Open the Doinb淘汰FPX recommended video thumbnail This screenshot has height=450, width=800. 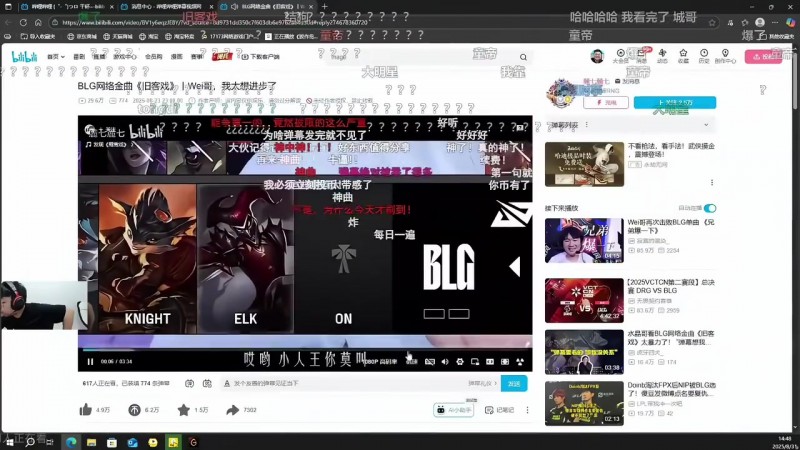coord(584,403)
